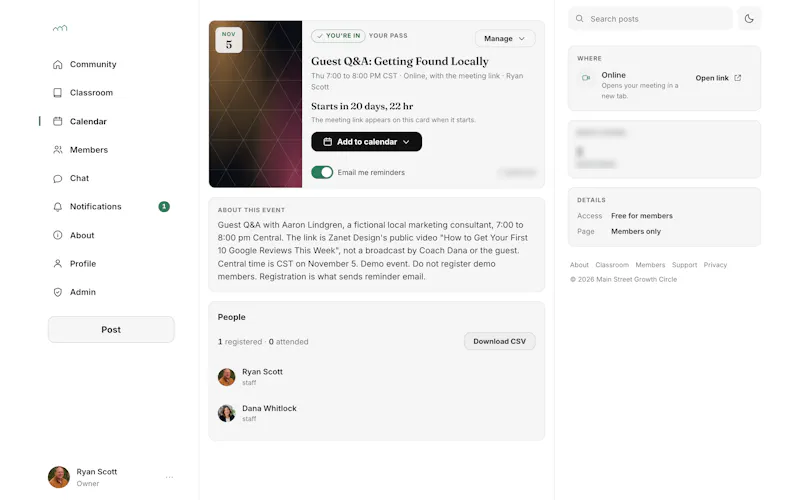Click the Privacy footer link
The width and height of the screenshot is (800, 500).
[x=715, y=265]
